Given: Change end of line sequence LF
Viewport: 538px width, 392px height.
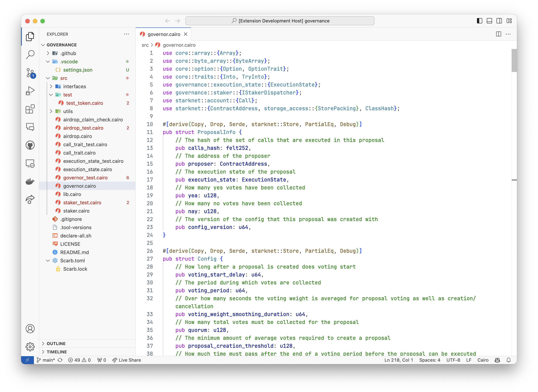Looking at the screenshot, I should tap(468, 360).
